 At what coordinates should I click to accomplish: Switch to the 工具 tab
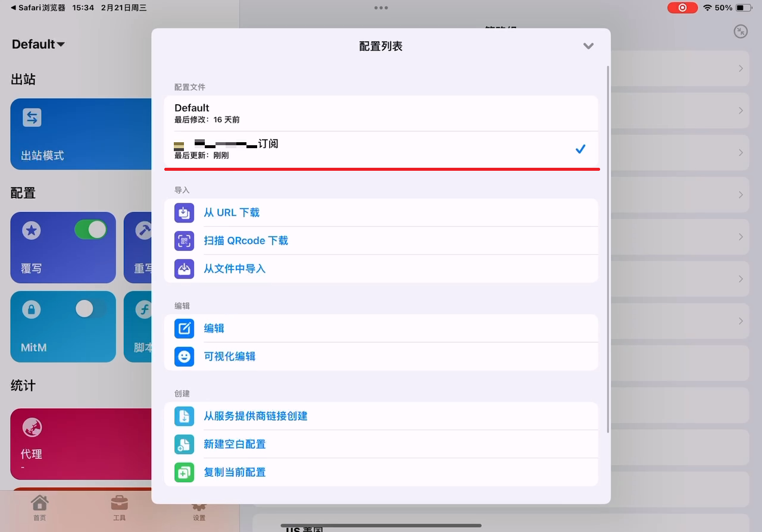click(119, 510)
